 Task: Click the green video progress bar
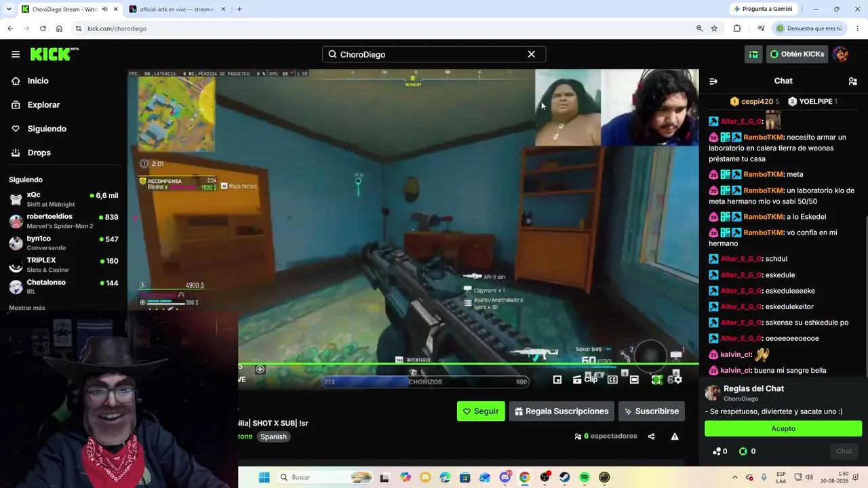(x=468, y=364)
